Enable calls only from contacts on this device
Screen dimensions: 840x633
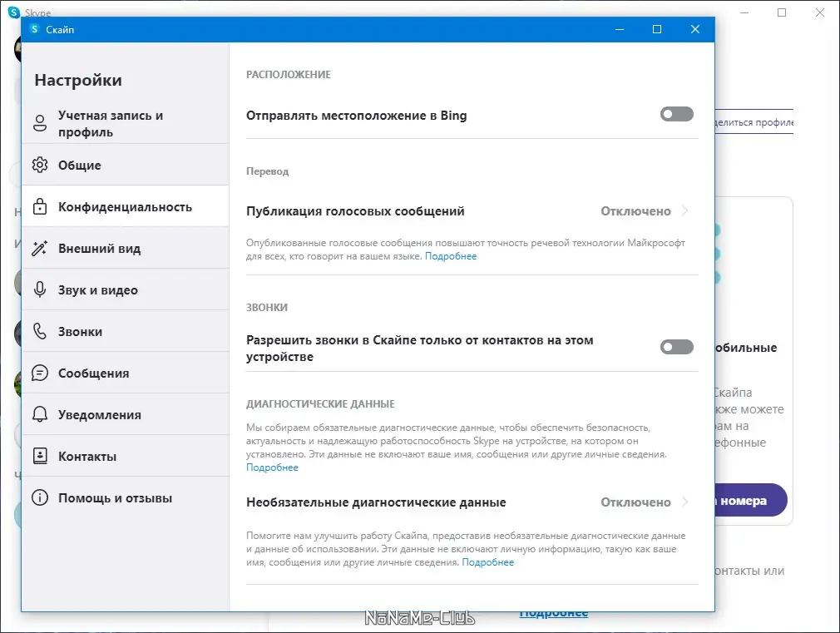point(677,348)
